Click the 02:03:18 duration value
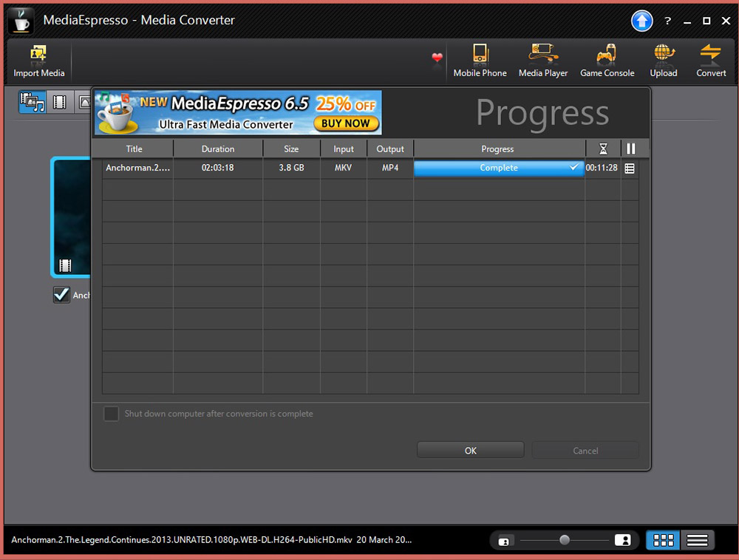 (x=218, y=168)
